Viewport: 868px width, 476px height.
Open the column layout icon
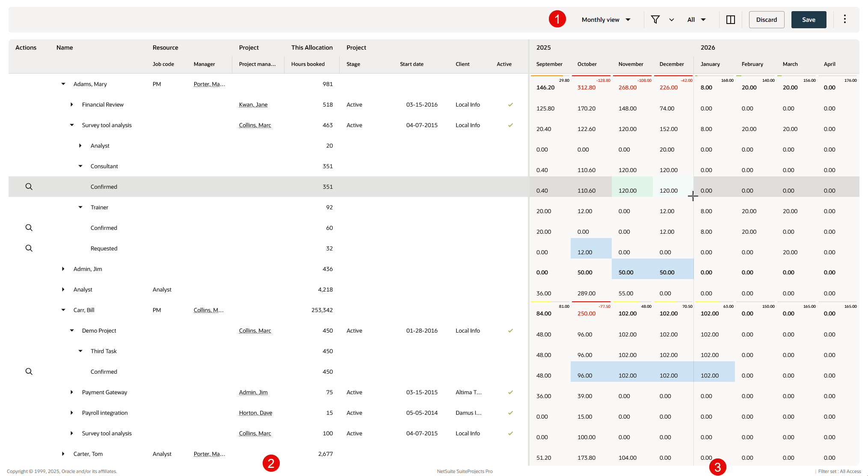(730, 20)
